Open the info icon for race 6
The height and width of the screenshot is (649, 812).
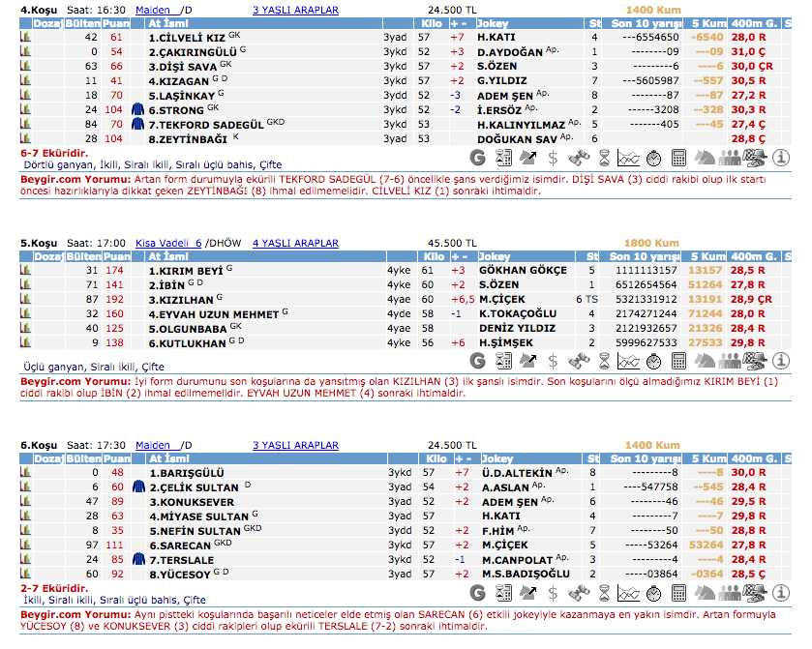coord(781,591)
